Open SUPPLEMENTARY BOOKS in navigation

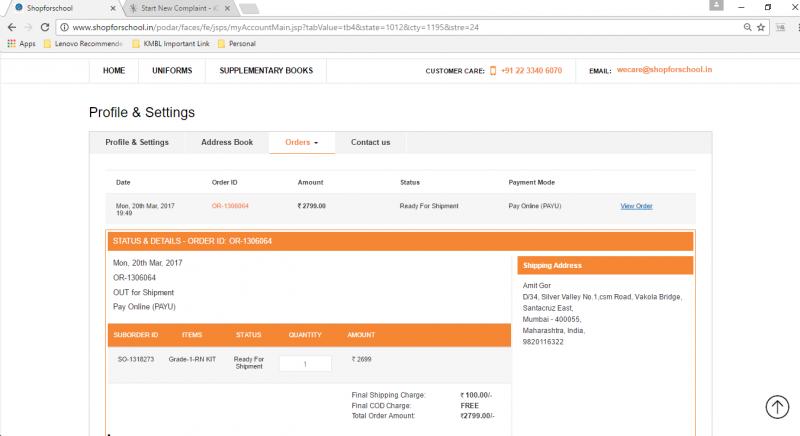pos(266,71)
